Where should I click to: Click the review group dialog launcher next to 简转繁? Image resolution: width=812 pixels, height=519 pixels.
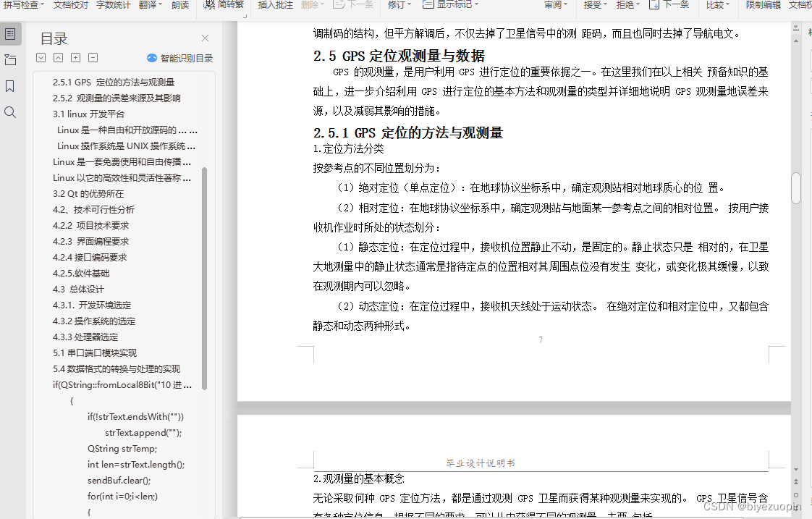[245, 16]
